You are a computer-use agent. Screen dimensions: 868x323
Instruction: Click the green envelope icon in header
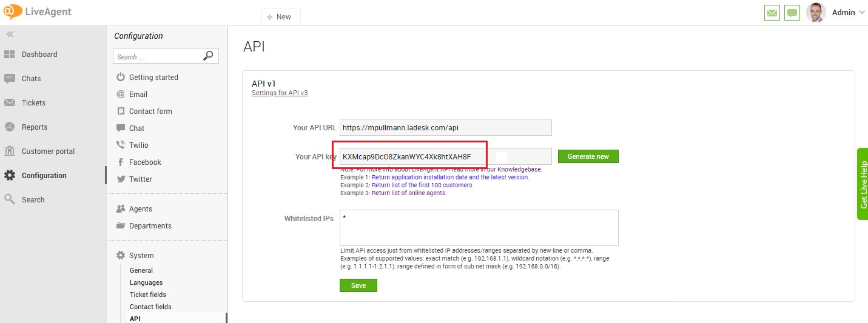[x=772, y=13]
